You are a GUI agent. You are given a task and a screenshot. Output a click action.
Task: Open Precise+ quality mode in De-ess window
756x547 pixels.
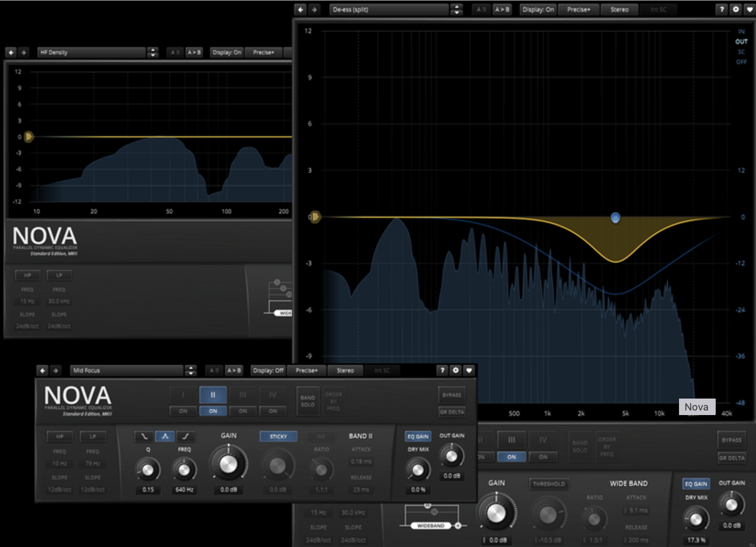(x=579, y=9)
